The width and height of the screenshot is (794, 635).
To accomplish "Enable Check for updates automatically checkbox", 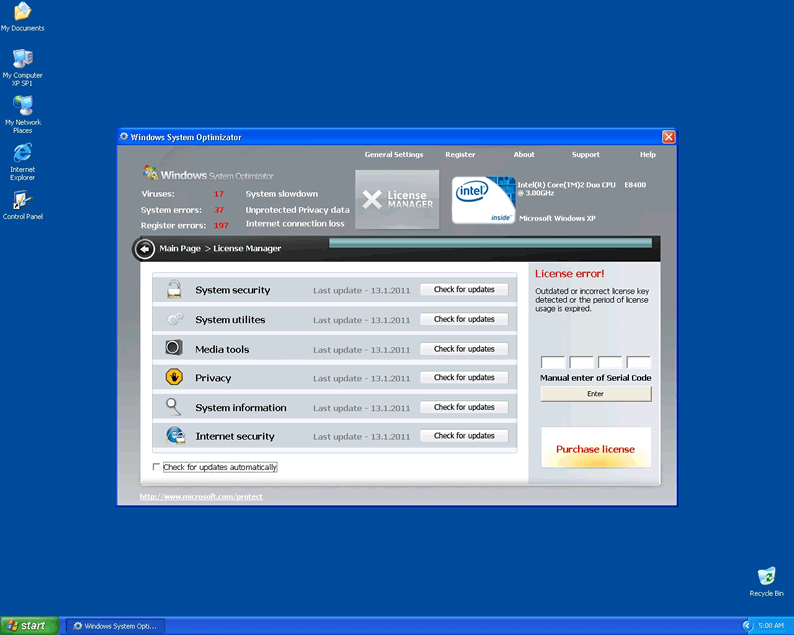I will [x=156, y=467].
